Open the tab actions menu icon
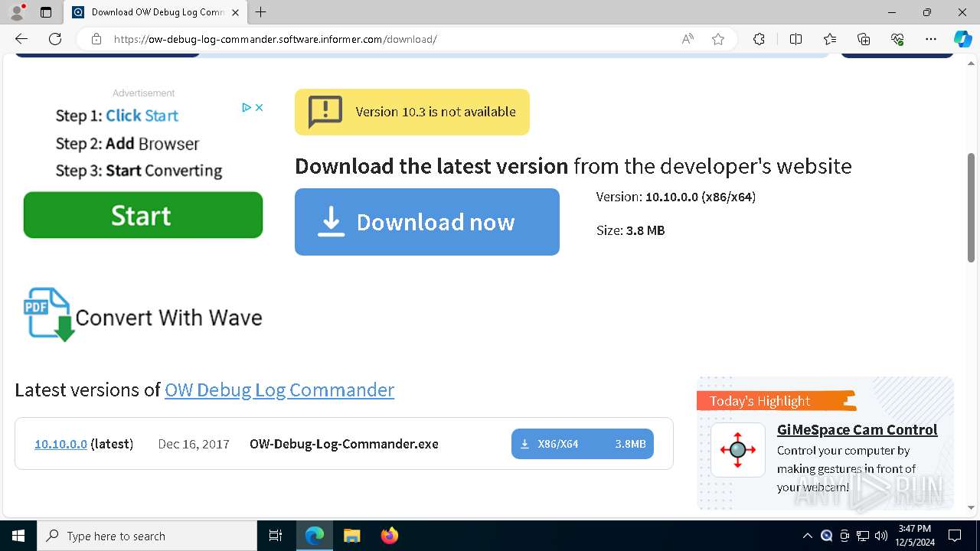Image resolution: width=980 pixels, height=551 pixels. point(46,12)
